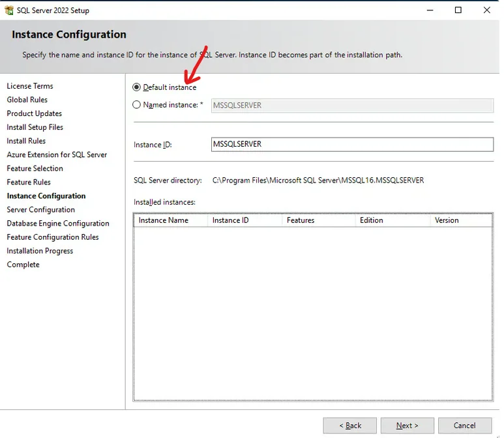Open the Installation Progress step
504x438 pixels.
(x=40, y=251)
